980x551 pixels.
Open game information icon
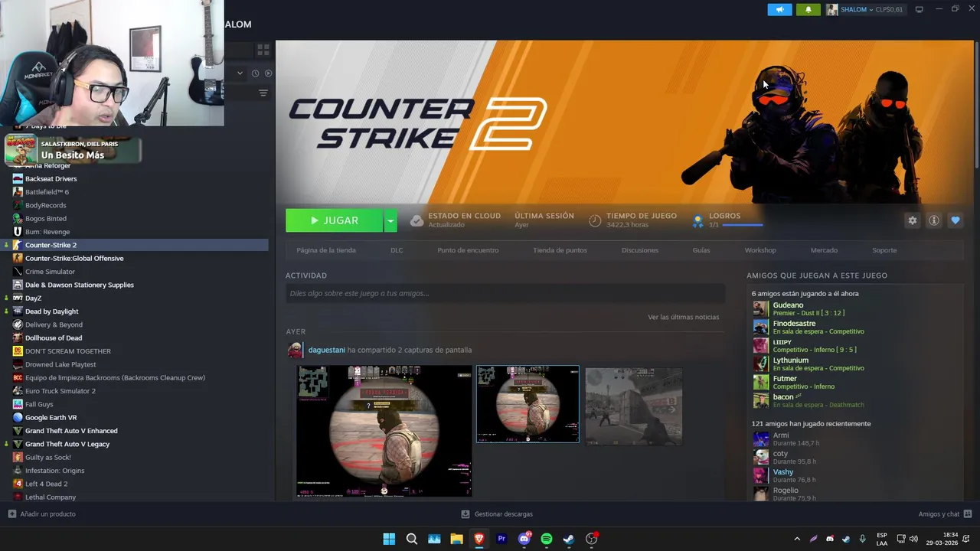933,220
